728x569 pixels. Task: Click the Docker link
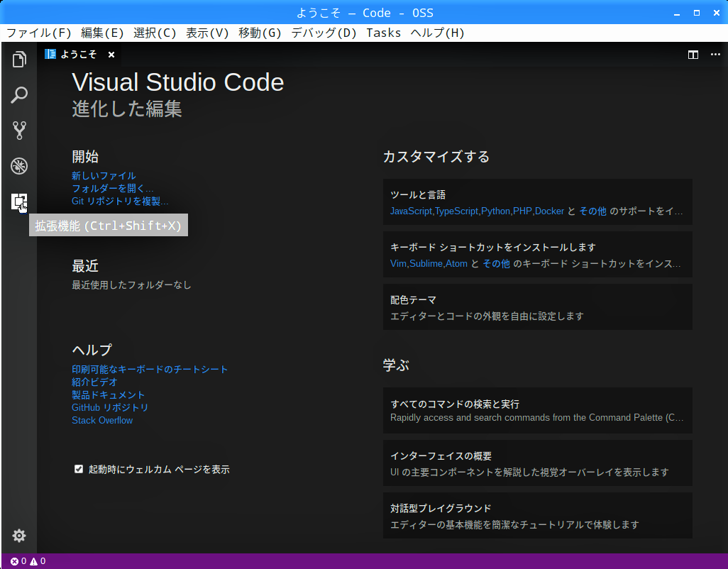[549, 211]
